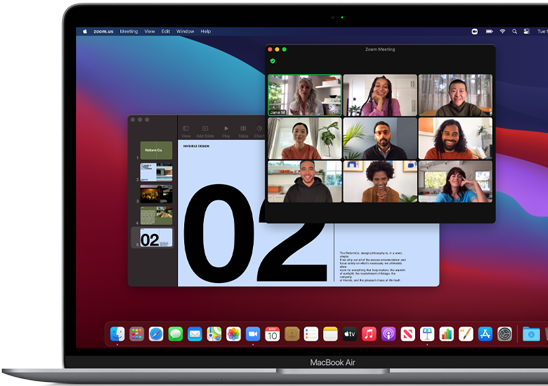Open the Notes app in Dock
The width and height of the screenshot is (548, 386).
[330, 334]
